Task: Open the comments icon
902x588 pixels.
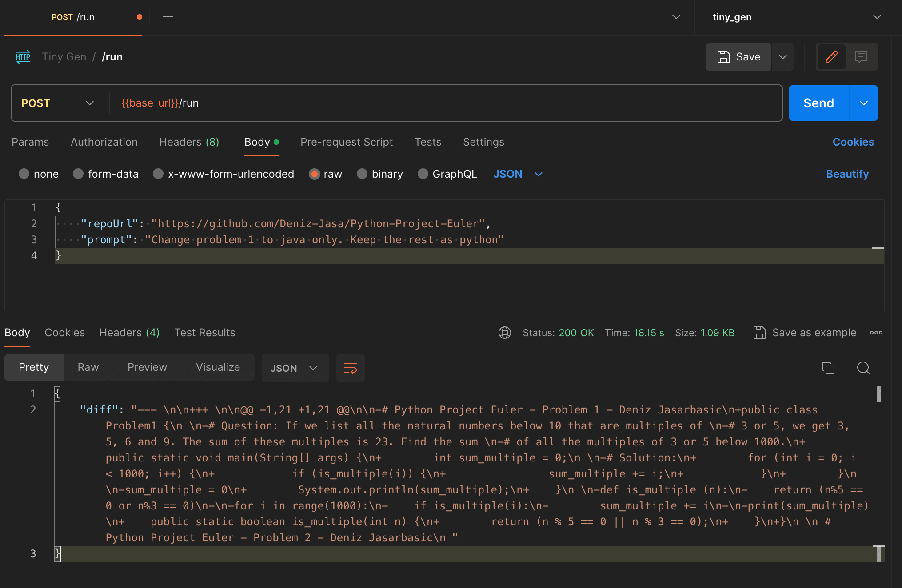Action: tap(861, 57)
